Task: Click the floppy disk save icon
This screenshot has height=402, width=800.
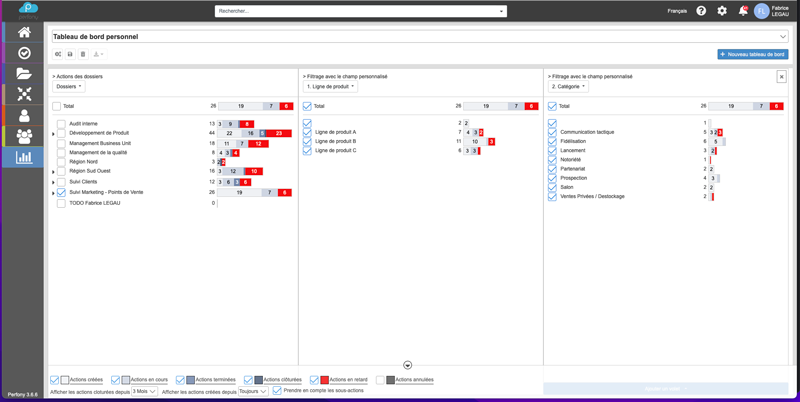Action: pyautogui.click(x=70, y=54)
